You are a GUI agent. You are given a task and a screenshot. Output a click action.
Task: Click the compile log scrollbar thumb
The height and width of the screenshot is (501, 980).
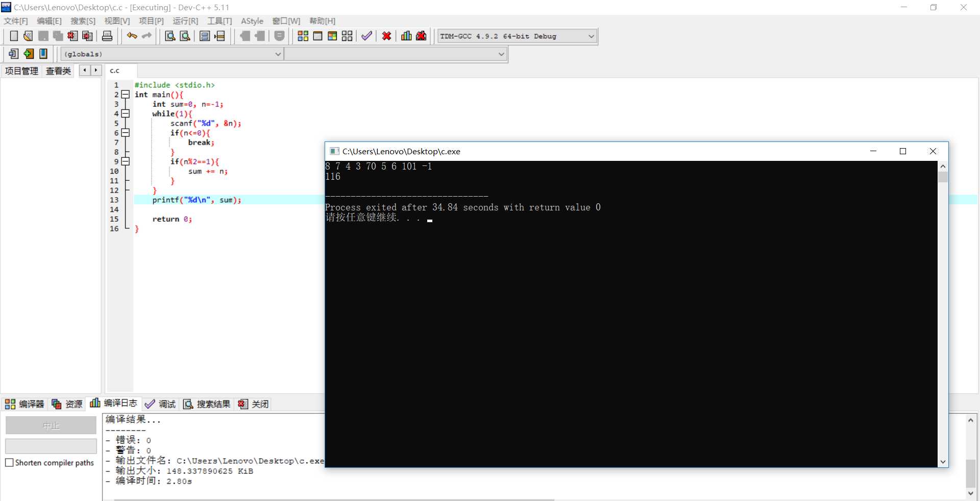tap(970, 474)
